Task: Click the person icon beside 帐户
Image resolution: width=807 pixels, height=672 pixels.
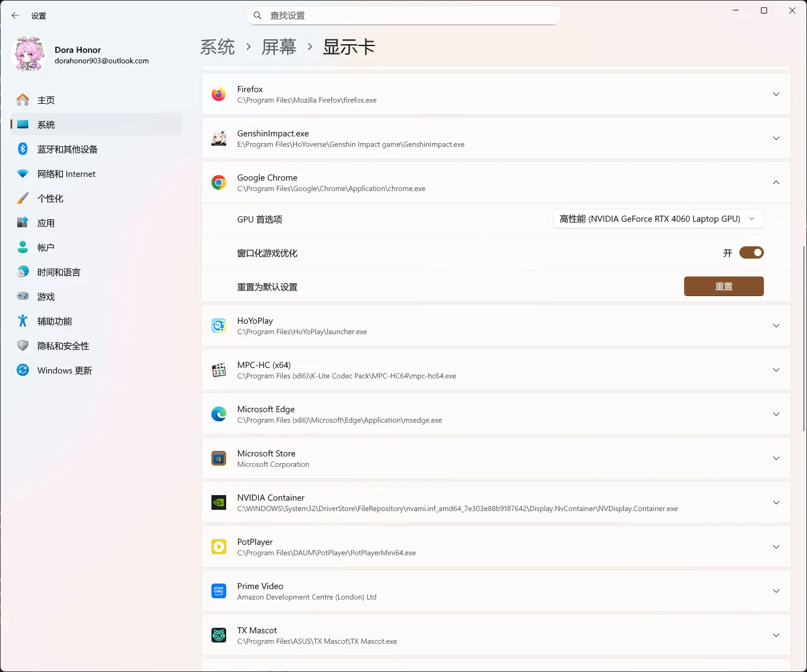Action: pyautogui.click(x=23, y=247)
